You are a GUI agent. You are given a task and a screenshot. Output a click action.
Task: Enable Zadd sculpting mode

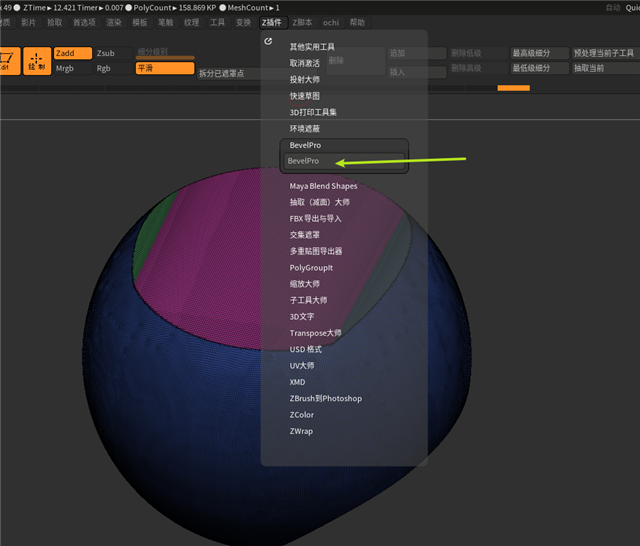click(x=73, y=53)
